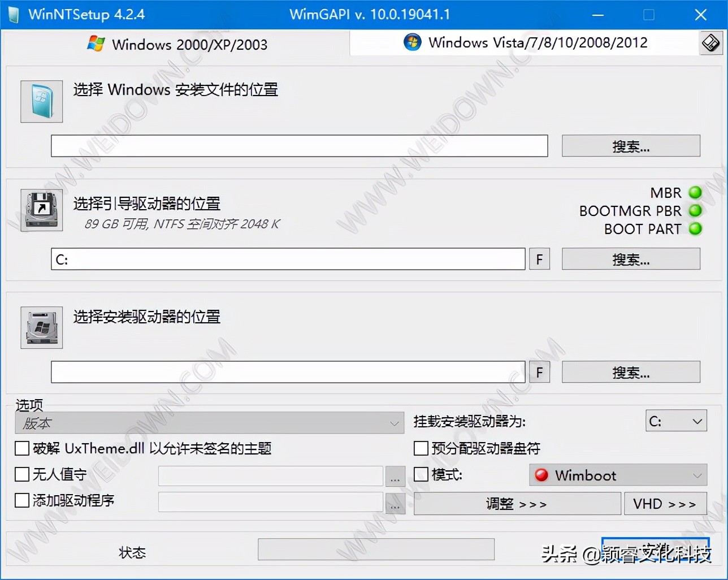Click the 调整 >>> tweaks button
Screen dimensions: 728x580
click(516, 503)
